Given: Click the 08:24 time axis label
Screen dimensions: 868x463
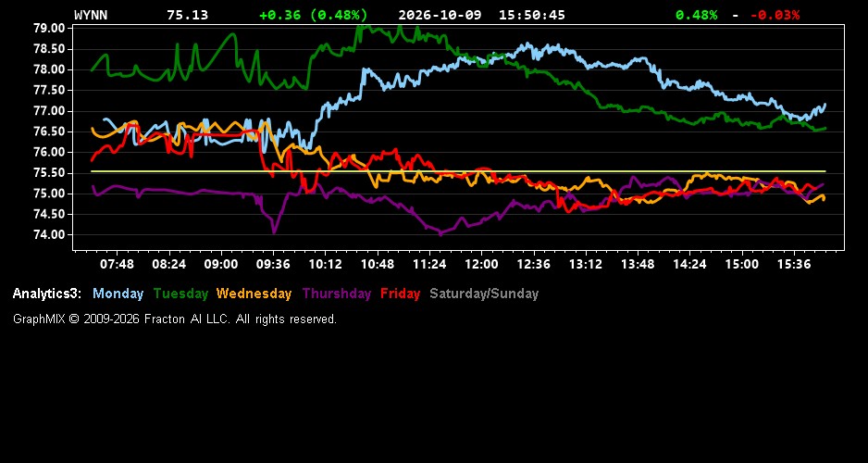Looking at the screenshot, I should (x=168, y=264).
